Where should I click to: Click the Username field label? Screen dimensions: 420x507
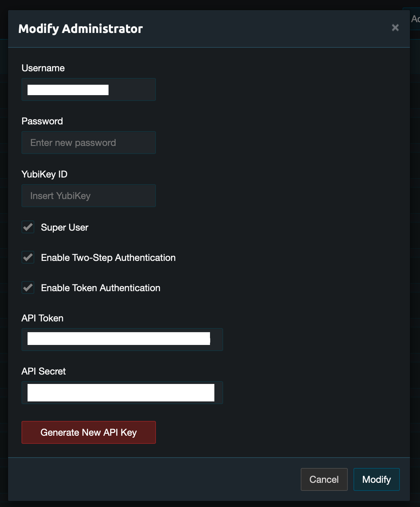43,68
